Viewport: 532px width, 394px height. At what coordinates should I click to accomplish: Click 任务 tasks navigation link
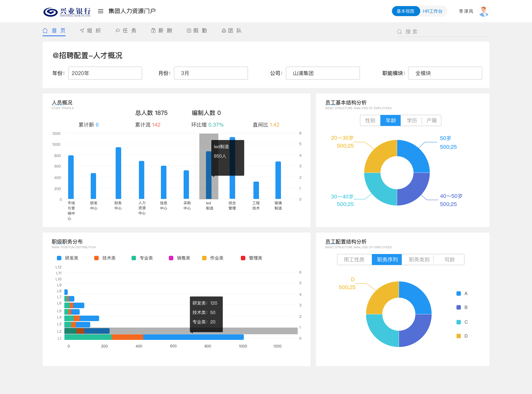[129, 30]
